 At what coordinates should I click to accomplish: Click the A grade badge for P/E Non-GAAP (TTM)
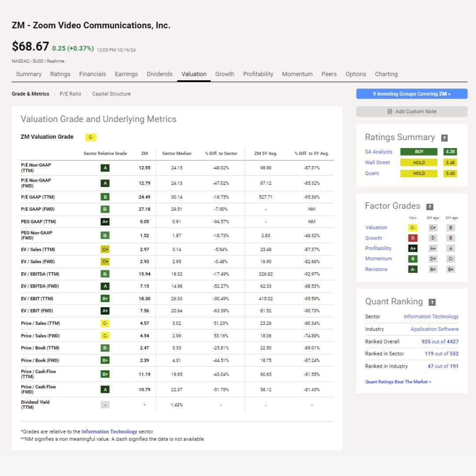click(x=105, y=168)
